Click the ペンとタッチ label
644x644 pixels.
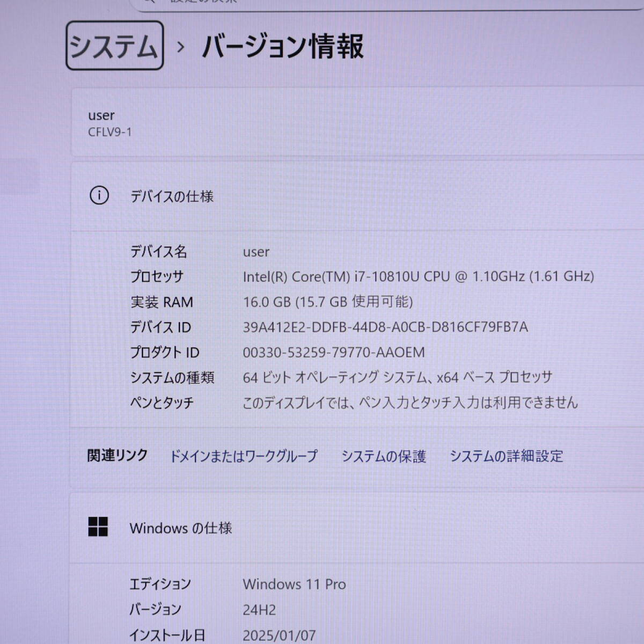(162, 402)
